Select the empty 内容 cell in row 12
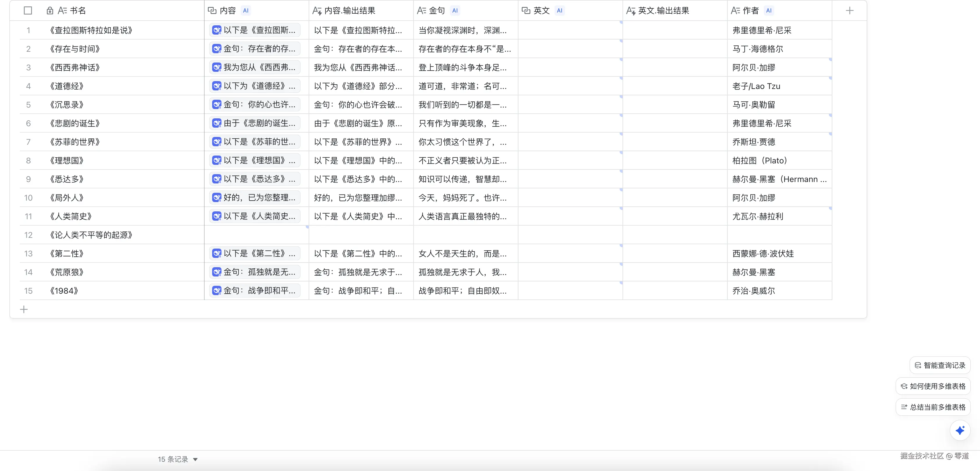The height and width of the screenshot is (471, 980). 256,235
